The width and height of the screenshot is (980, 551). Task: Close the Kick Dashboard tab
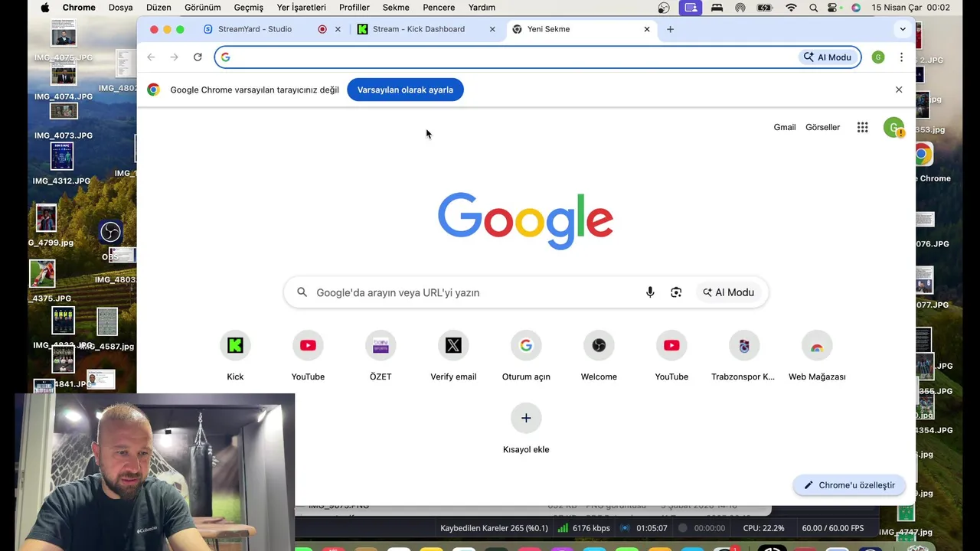(x=492, y=29)
